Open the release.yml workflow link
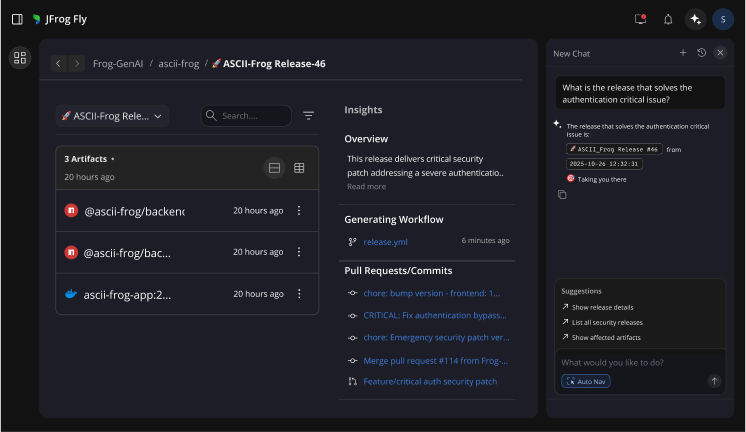The width and height of the screenshot is (746, 432). click(x=385, y=242)
